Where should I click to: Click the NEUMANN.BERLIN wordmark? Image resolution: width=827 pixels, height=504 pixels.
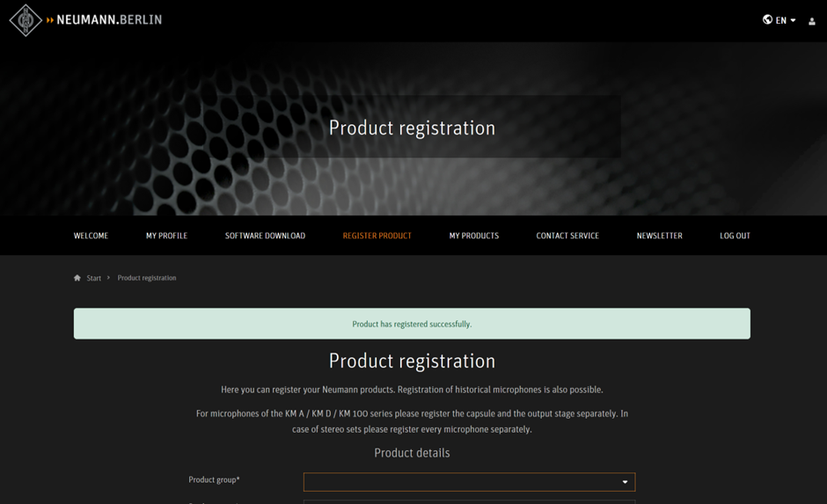pos(108,19)
